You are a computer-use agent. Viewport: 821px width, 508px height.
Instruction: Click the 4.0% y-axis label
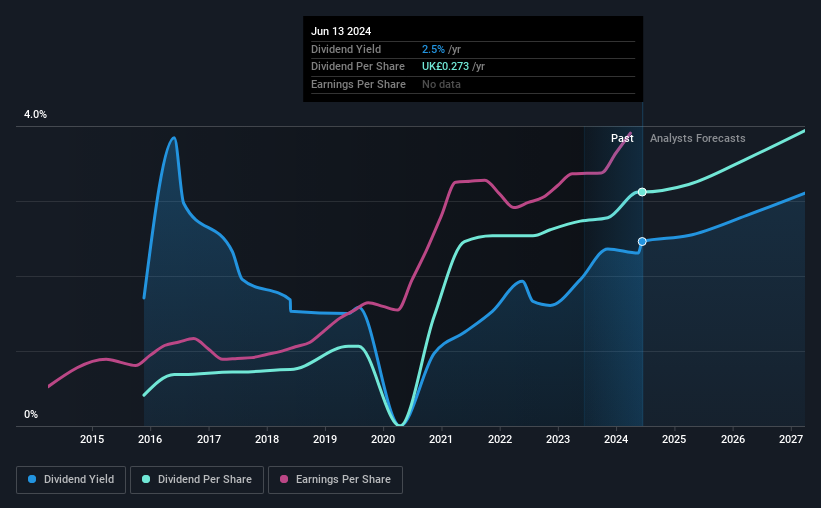pos(35,114)
